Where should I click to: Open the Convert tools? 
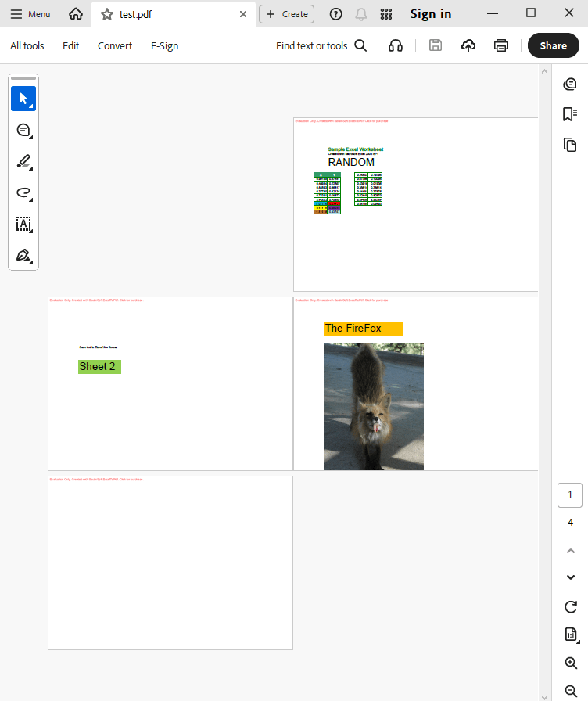pyautogui.click(x=115, y=45)
